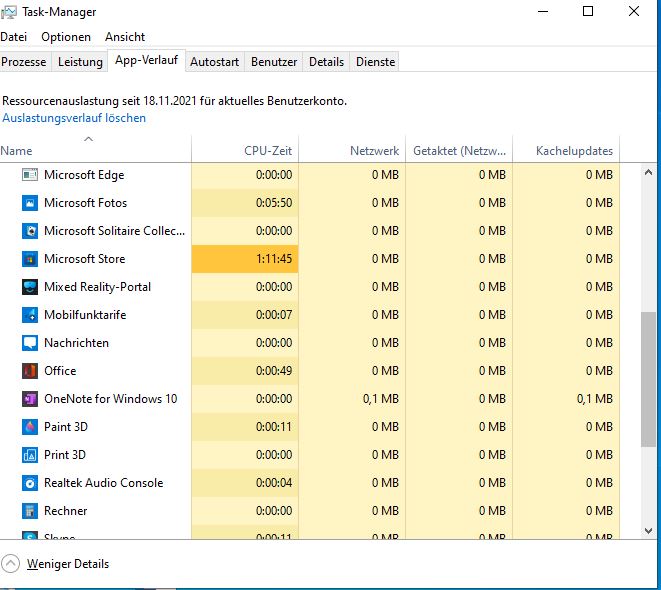Click the Paint 3D app icon
661x590 pixels.
pyautogui.click(x=30, y=427)
